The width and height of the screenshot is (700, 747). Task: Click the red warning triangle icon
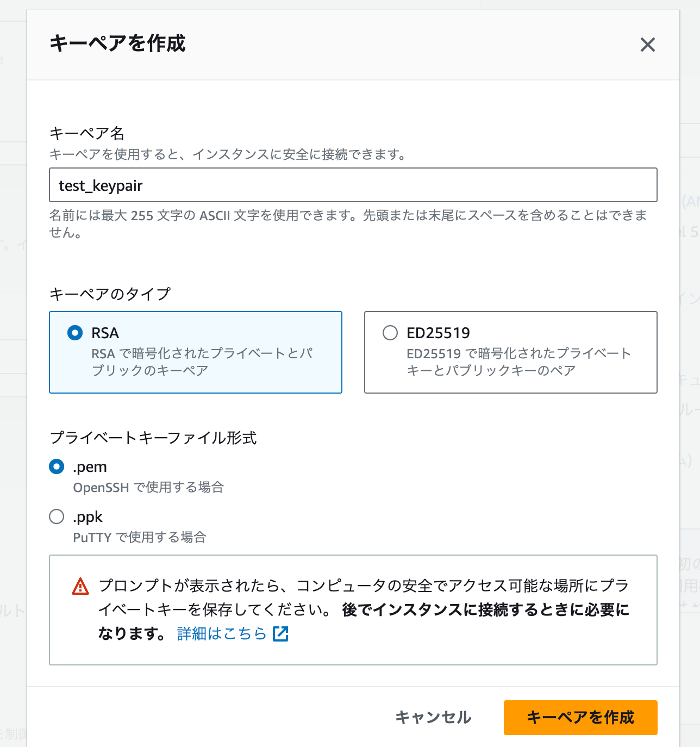pyautogui.click(x=80, y=586)
